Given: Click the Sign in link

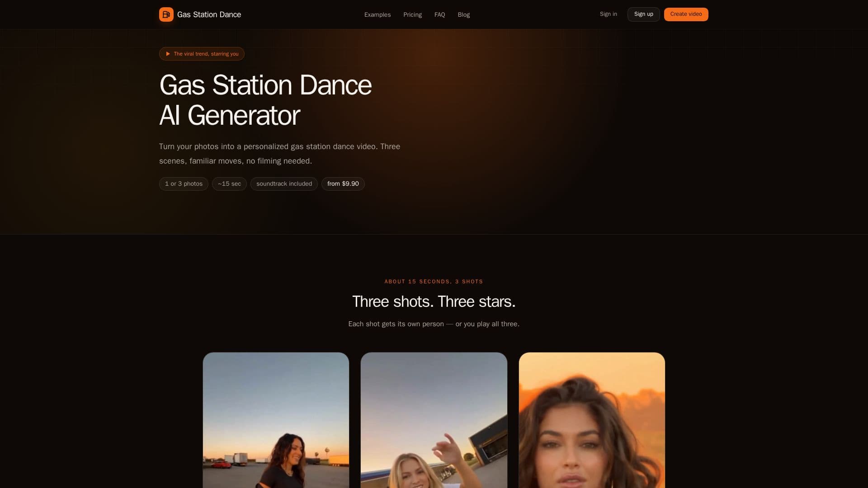Looking at the screenshot, I should point(609,14).
